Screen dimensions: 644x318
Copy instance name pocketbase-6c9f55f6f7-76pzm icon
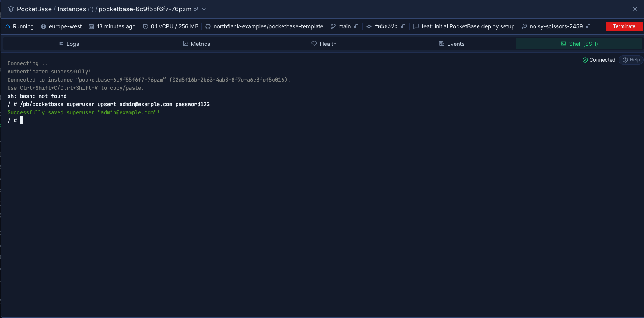coord(196,9)
